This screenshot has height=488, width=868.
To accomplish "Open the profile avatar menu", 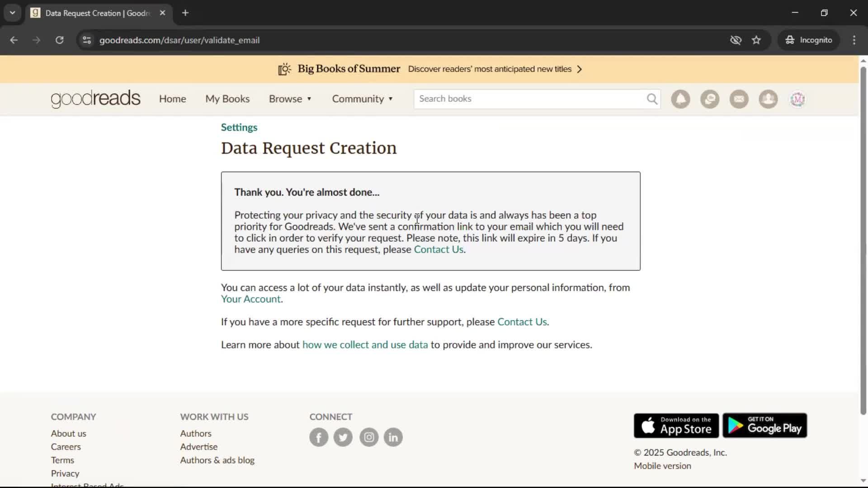I will 797,99.
